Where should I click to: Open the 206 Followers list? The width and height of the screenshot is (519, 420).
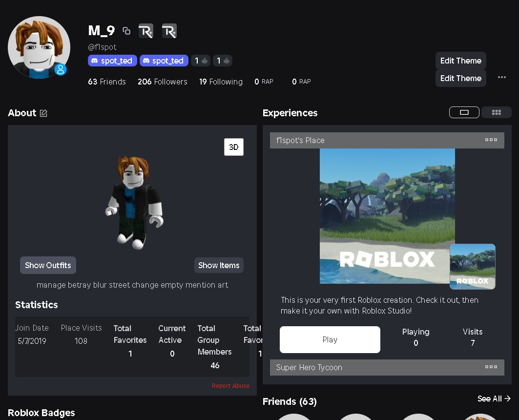click(163, 82)
